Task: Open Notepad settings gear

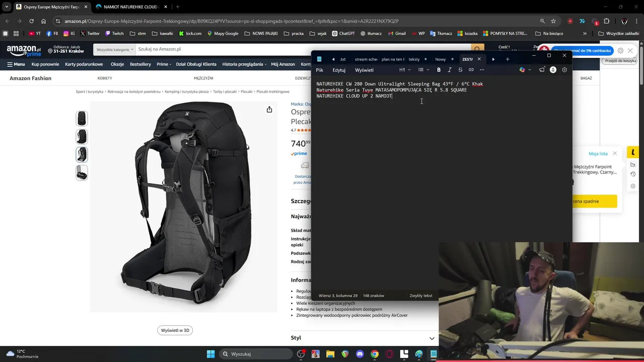Action: coord(565,70)
